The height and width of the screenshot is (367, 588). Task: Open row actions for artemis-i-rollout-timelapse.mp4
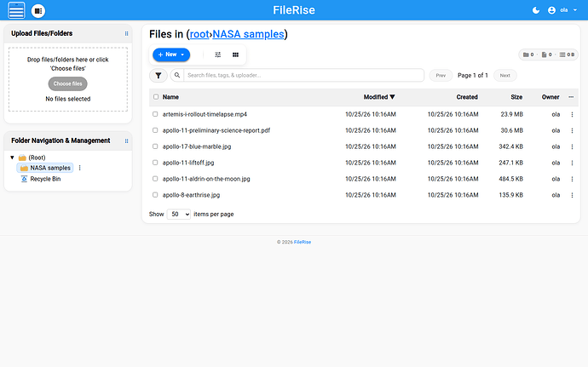[x=572, y=114]
